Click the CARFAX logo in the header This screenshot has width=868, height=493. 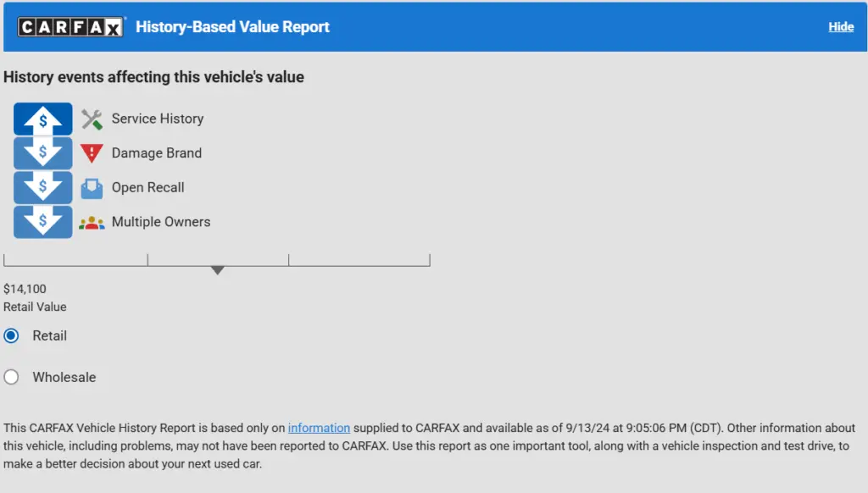pyautogui.click(x=71, y=25)
